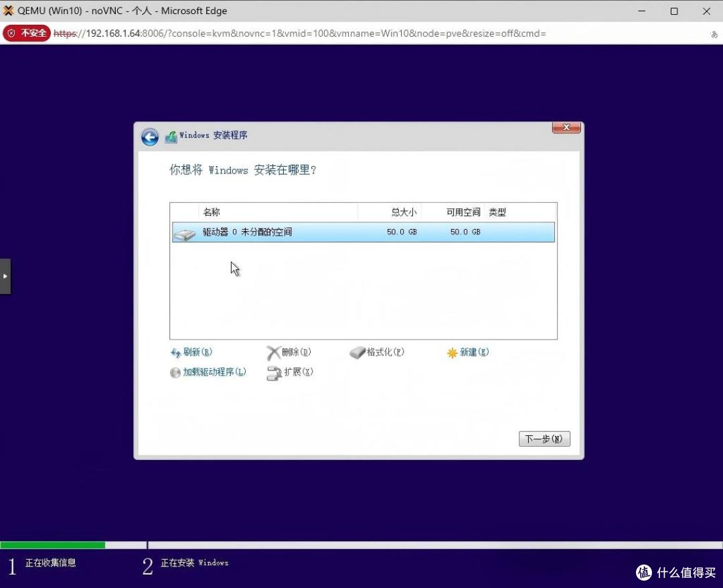The height and width of the screenshot is (588, 723).
Task: Click 新建(E) to create a partition
Action: [474, 352]
